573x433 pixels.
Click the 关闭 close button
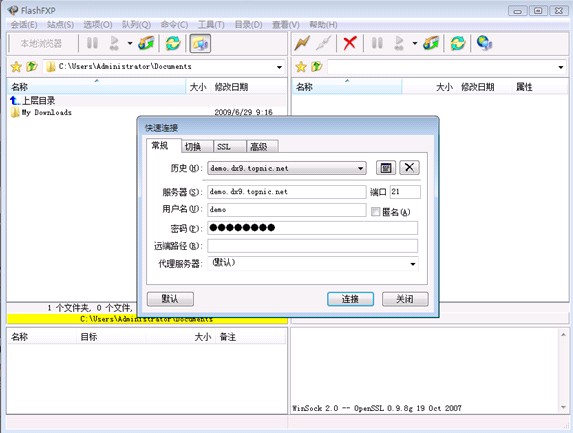405,299
